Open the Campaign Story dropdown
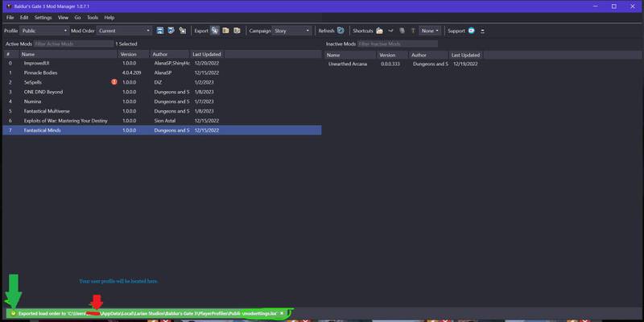This screenshot has width=644, height=322. click(x=291, y=31)
